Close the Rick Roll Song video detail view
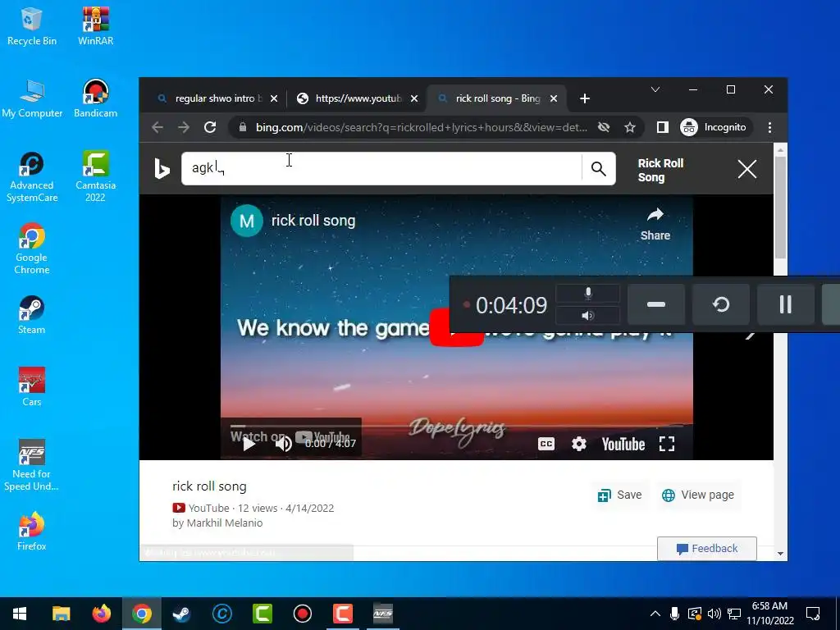The width and height of the screenshot is (840, 630). pyautogui.click(x=746, y=169)
